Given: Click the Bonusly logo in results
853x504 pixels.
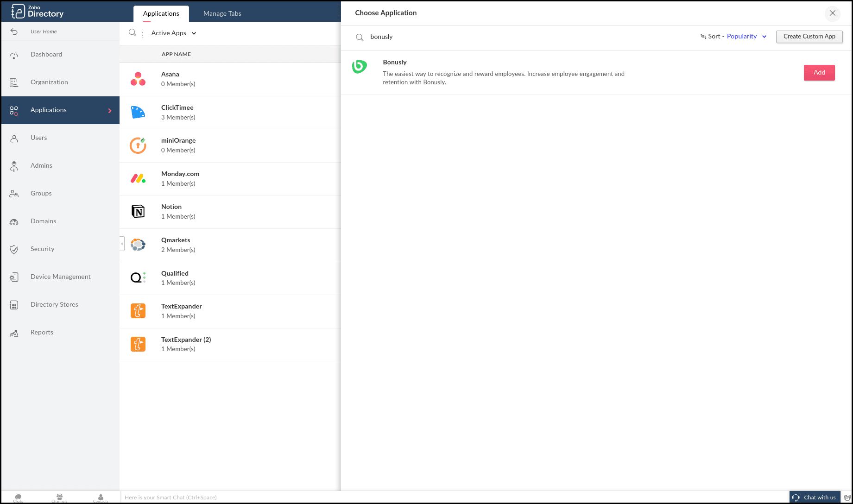Looking at the screenshot, I should pyautogui.click(x=360, y=67).
